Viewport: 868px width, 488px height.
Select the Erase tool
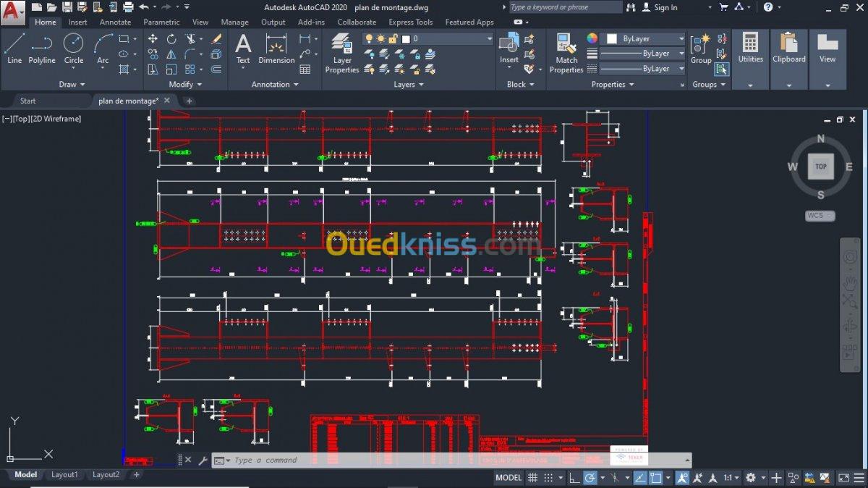[x=216, y=39]
